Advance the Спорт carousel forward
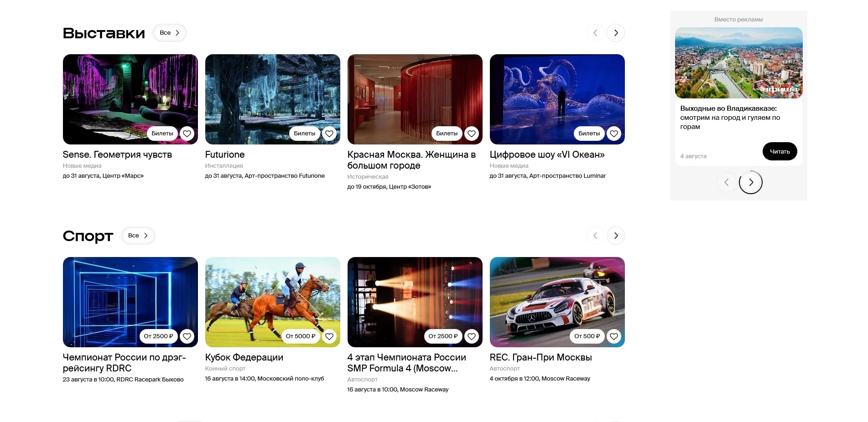This screenshot has height=422, width=868. (616, 236)
